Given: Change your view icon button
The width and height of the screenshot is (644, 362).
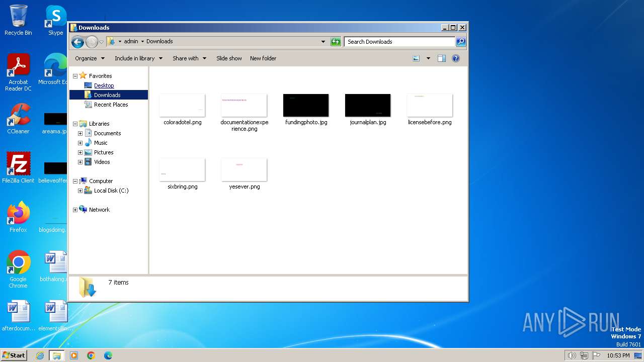Looking at the screenshot, I should [416, 58].
